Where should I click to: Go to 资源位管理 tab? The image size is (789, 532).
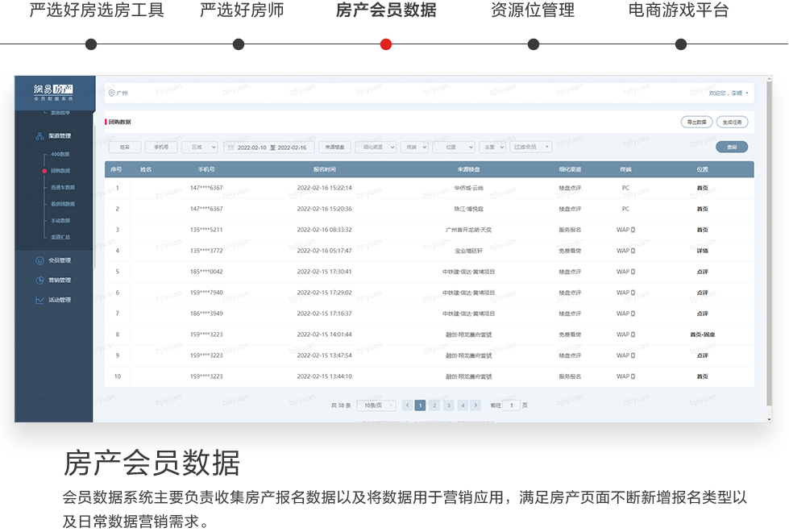click(533, 10)
